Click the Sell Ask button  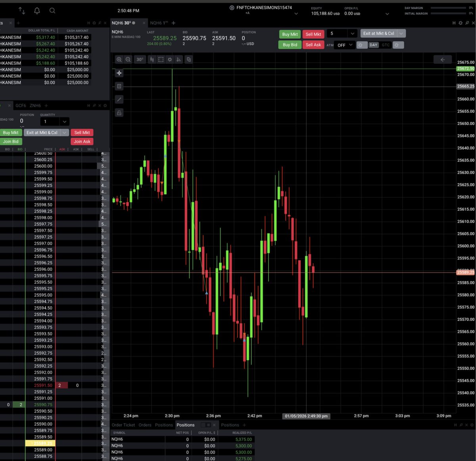[x=313, y=45]
